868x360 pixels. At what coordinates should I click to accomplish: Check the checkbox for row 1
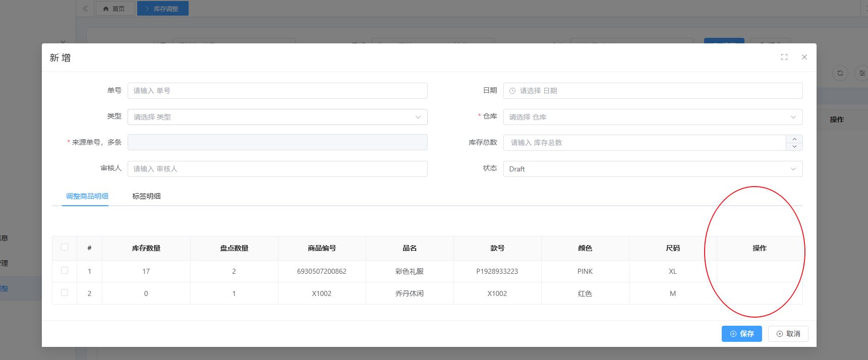tap(65, 271)
